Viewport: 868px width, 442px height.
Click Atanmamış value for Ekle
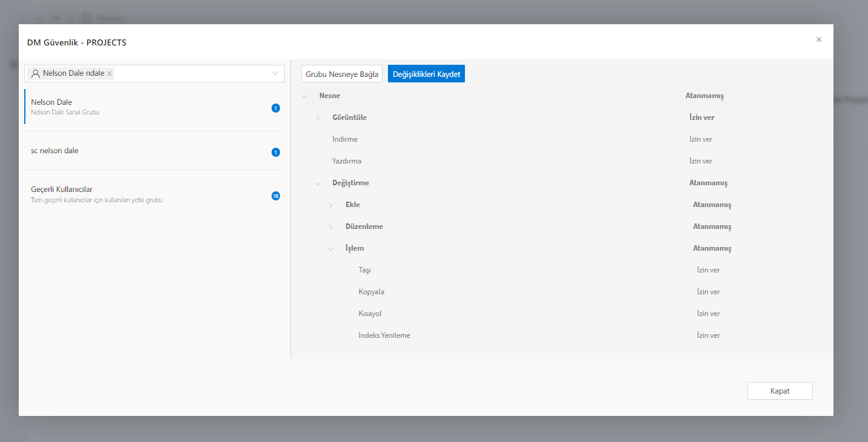pyautogui.click(x=712, y=205)
